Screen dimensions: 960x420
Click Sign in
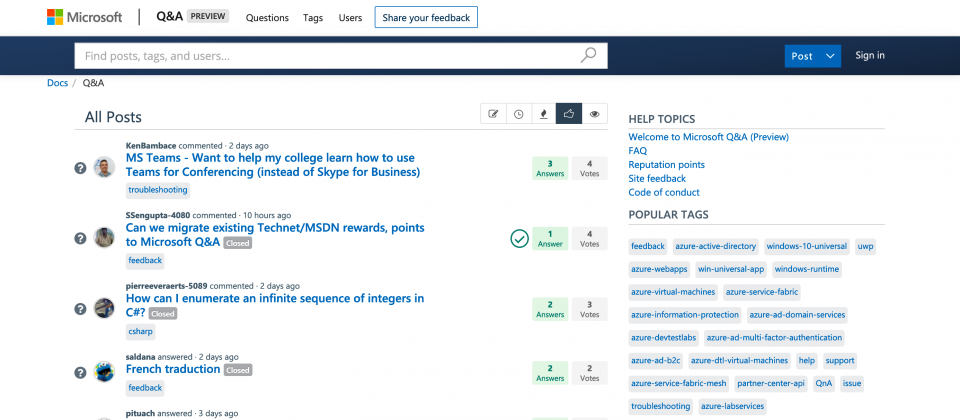[x=869, y=55]
